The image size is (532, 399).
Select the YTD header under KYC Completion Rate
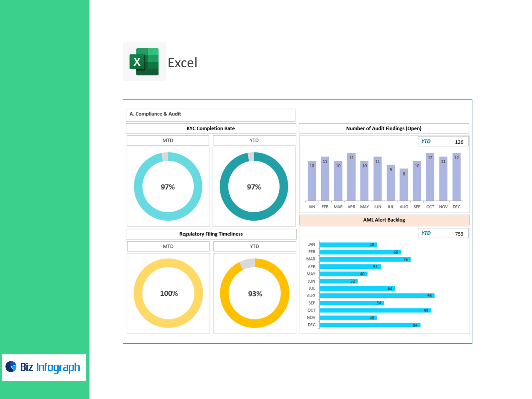(x=254, y=140)
